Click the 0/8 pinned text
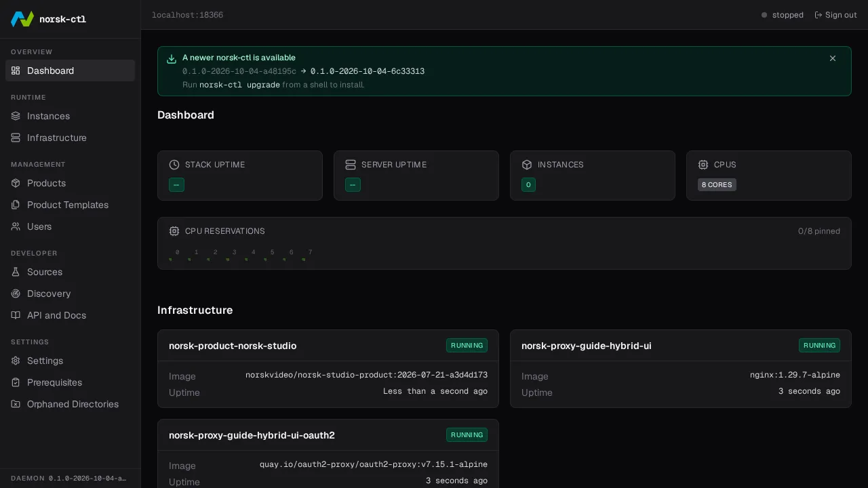The width and height of the screenshot is (868, 488). [819, 231]
